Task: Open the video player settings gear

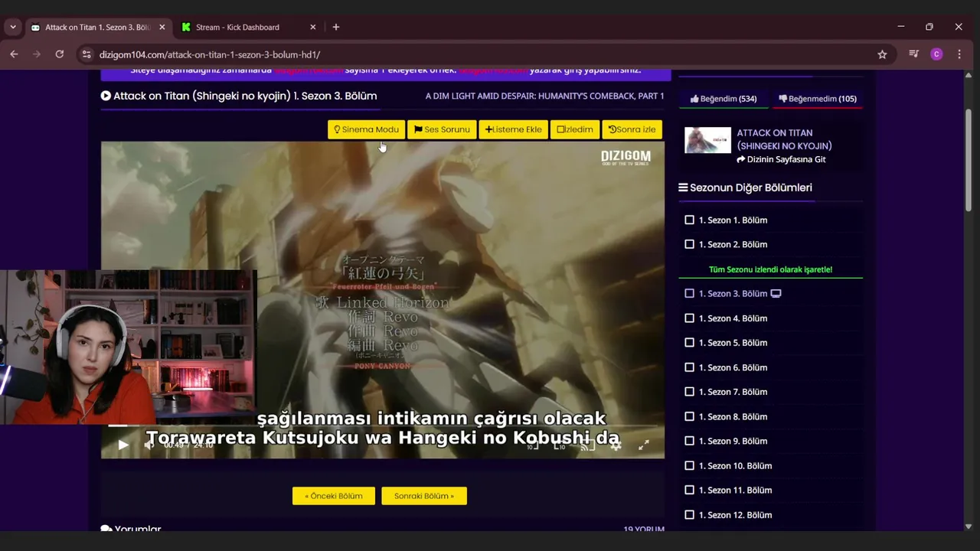Action: click(615, 445)
